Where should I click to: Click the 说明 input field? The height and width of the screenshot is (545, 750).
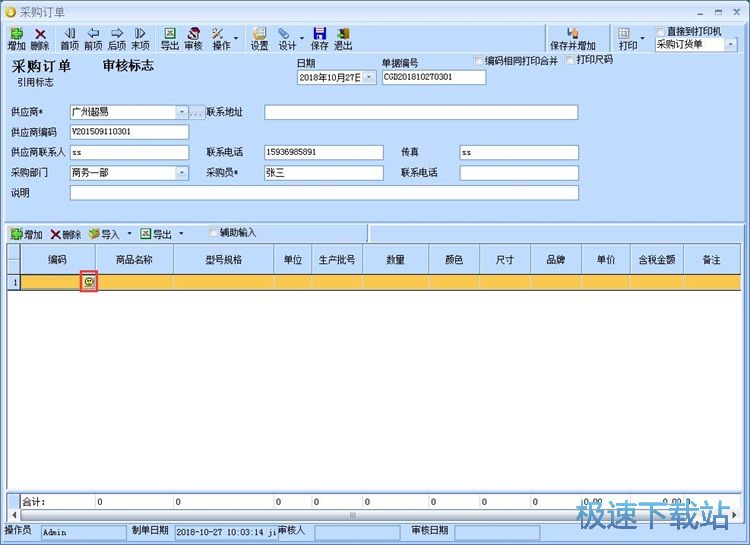pos(324,193)
